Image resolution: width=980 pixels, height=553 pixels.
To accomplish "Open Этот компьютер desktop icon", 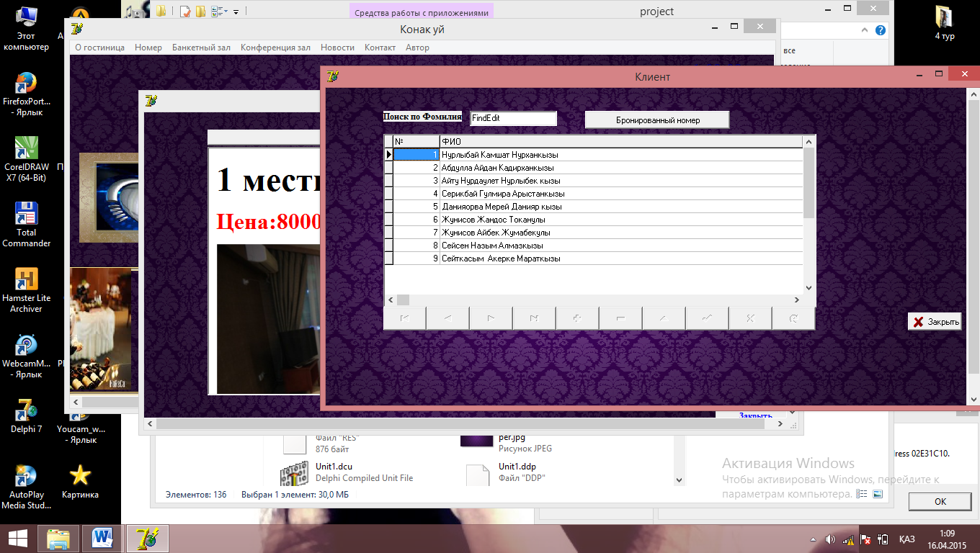I will point(27,29).
